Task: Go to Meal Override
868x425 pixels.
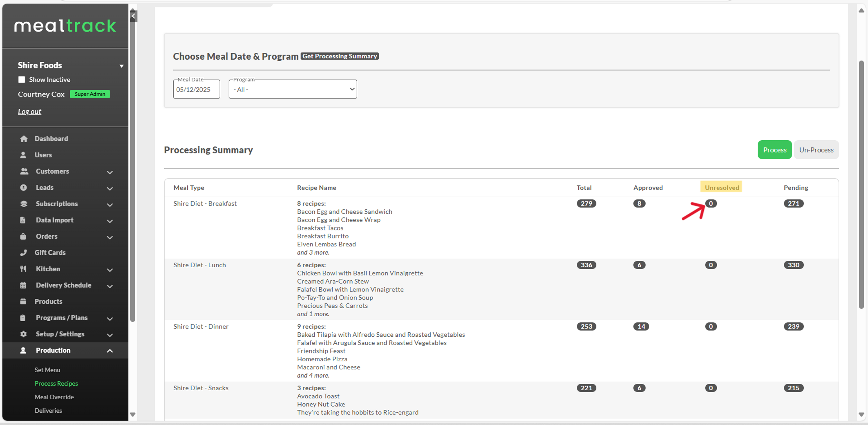Action: pos(54,397)
